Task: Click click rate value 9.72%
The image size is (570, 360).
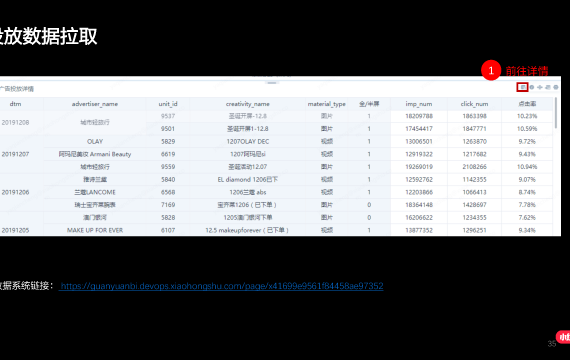Action: point(527,141)
